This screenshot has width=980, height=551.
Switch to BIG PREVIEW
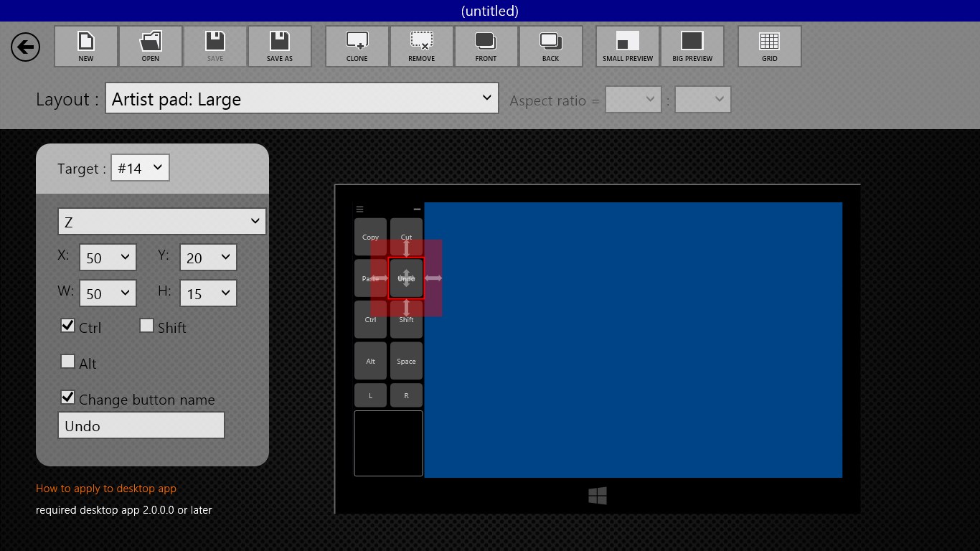692,47
